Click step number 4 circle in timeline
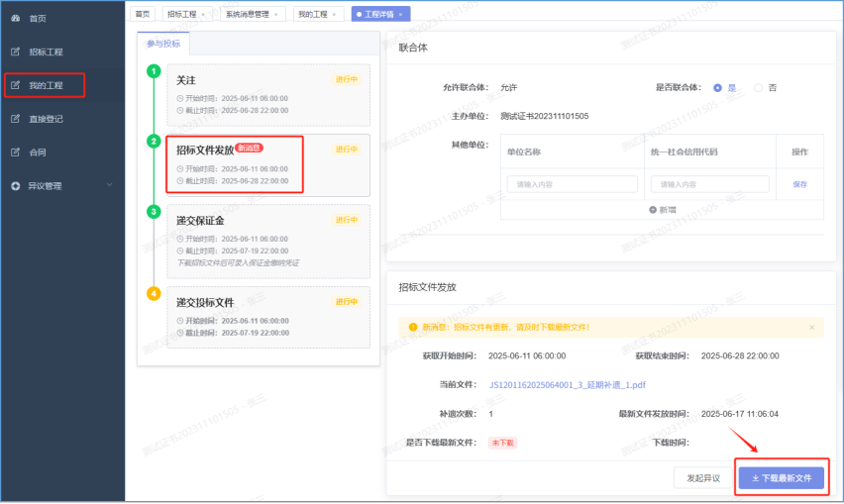 click(x=154, y=293)
